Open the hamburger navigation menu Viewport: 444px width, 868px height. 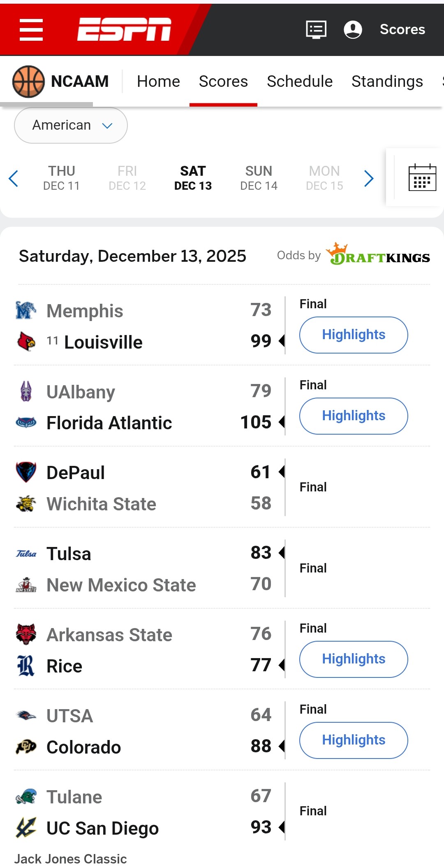pos(31,30)
